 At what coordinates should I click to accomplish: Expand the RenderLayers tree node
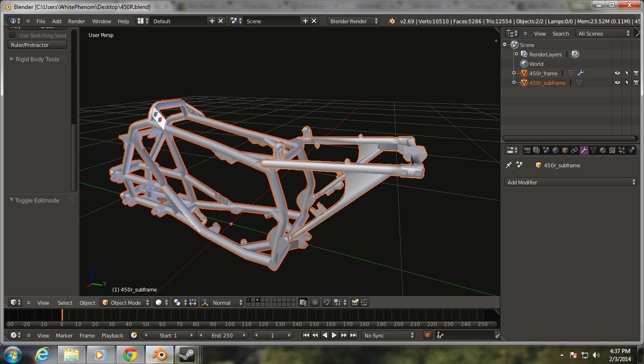click(x=516, y=54)
